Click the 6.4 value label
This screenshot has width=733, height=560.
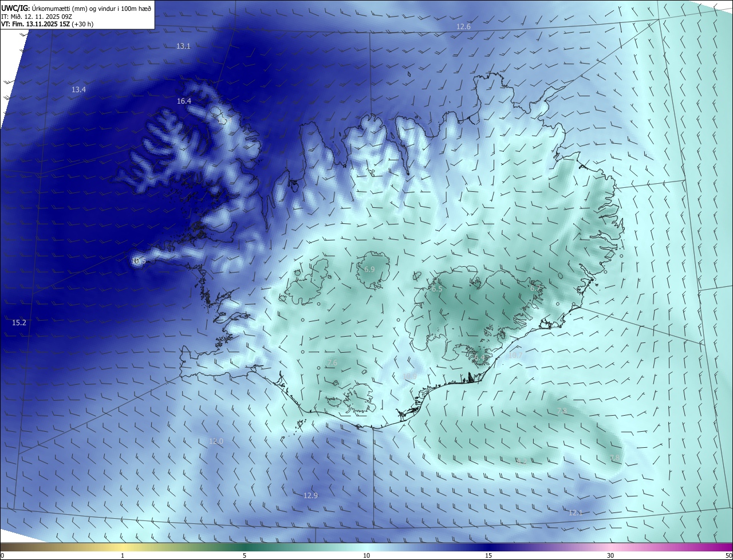tap(479, 357)
